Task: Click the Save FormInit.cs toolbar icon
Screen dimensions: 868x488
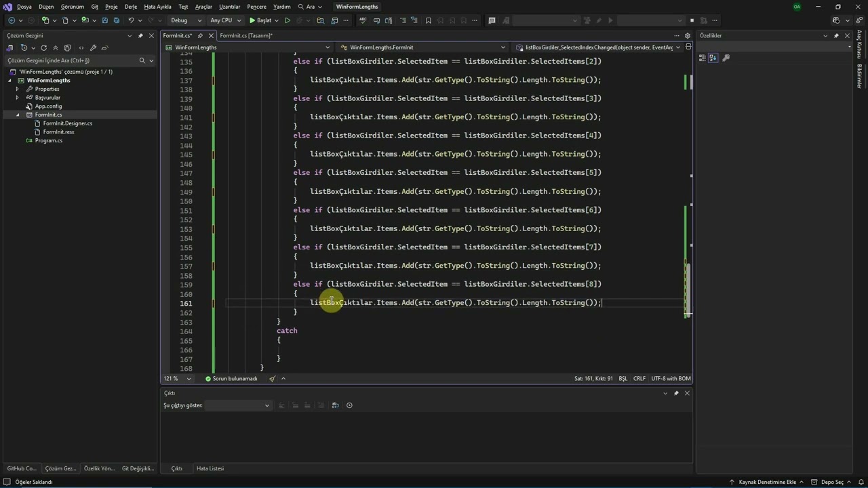Action: (104, 20)
